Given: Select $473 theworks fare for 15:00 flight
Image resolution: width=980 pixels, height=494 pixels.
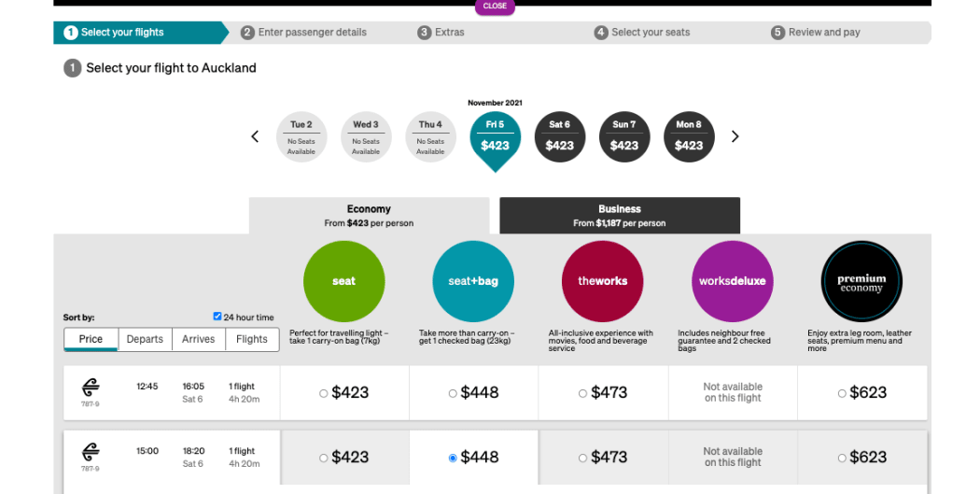Looking at the screenshot, I should (582, 458).
